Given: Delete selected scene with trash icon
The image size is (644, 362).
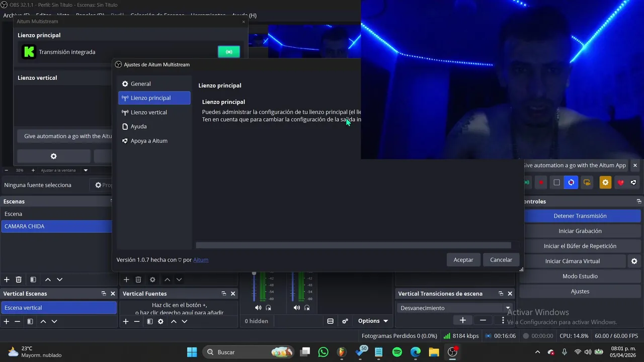Looking at the screenshot, I should click(x=19, y=280).
